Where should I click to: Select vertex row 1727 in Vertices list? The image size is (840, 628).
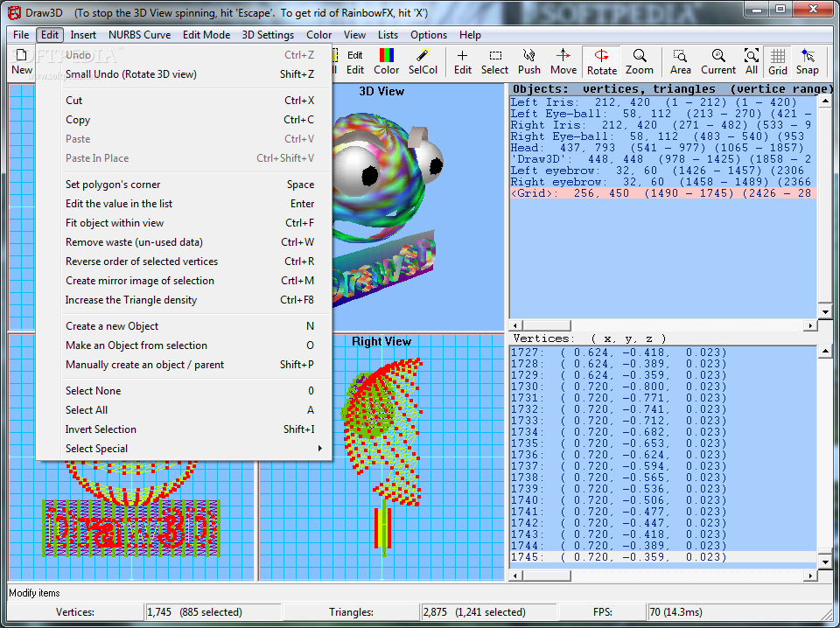tap(663, 352)
